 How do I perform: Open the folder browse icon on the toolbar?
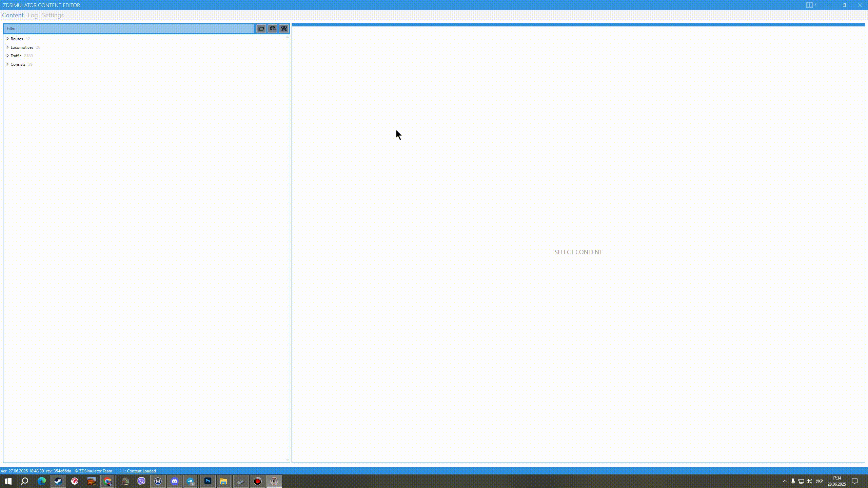261,28
